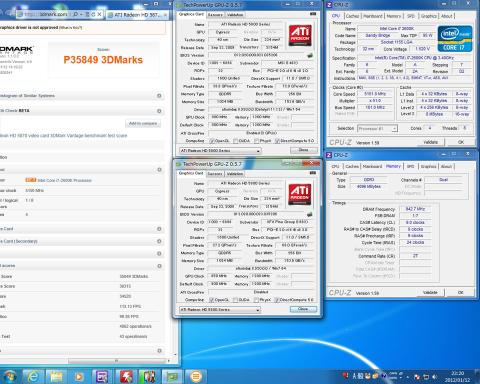Click the orange badge beside Intel Core i7-2600K Processor
Screen dimensions: 480x384
click(x=31, y=180)
